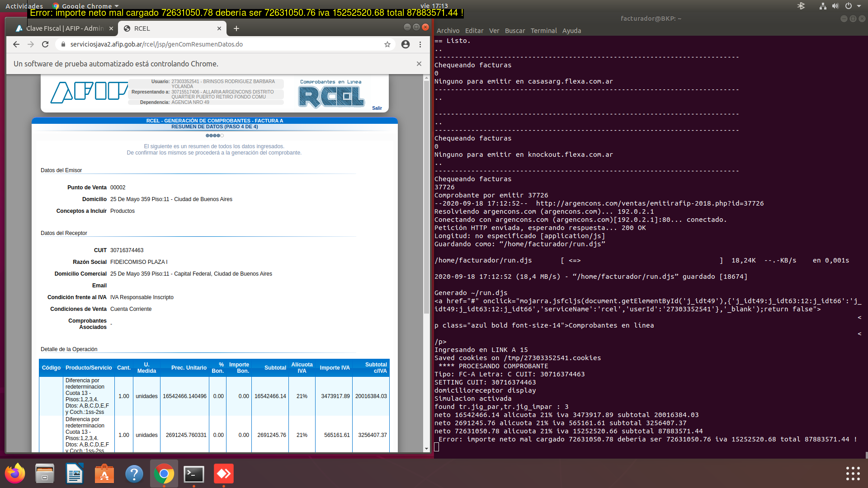Launch Firefox from the dock
Screen dimensions: 868x488
tap(15, 474)
